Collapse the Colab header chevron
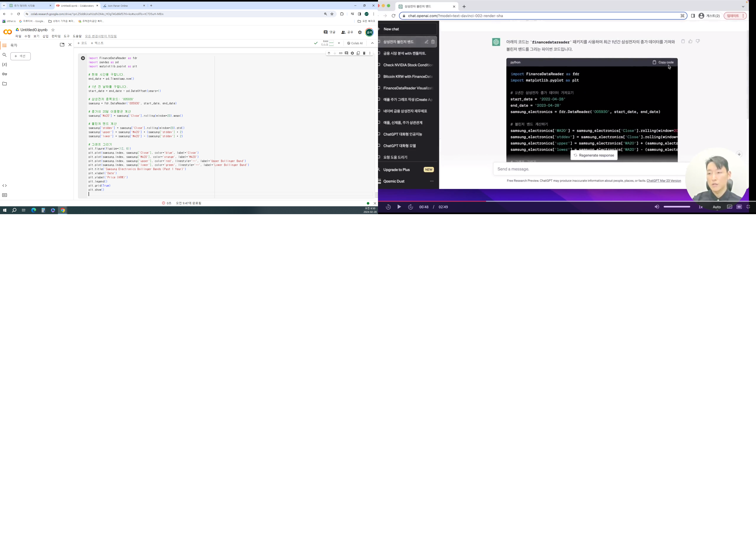Image resolution: width=756 pixels, height=559 pixels. (372, 43)
